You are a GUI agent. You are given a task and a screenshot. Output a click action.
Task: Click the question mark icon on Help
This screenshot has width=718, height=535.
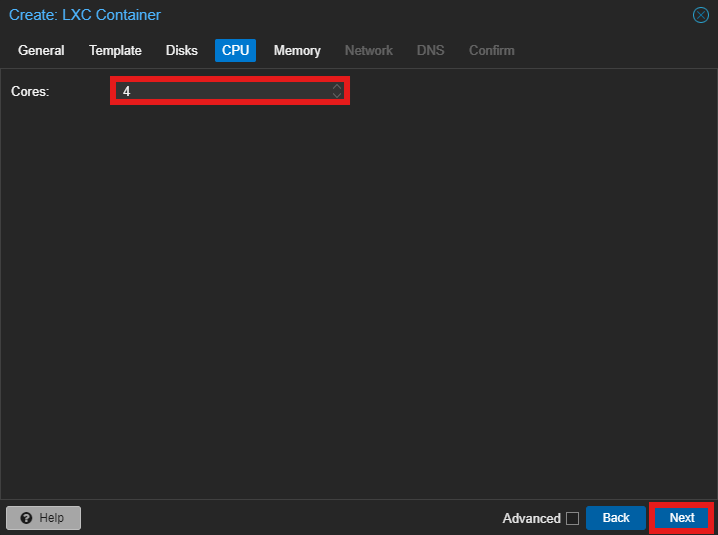pos(26,518)
